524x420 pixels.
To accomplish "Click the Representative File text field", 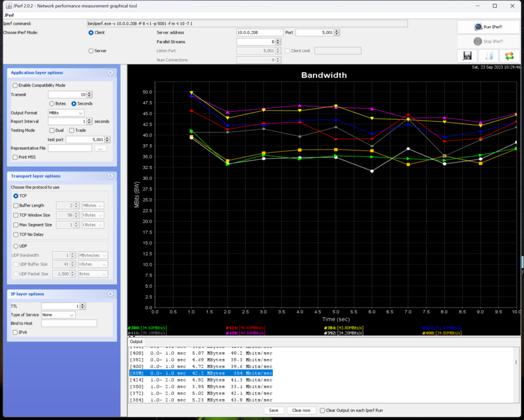I will pyautogui.click(x=70, y=148).
